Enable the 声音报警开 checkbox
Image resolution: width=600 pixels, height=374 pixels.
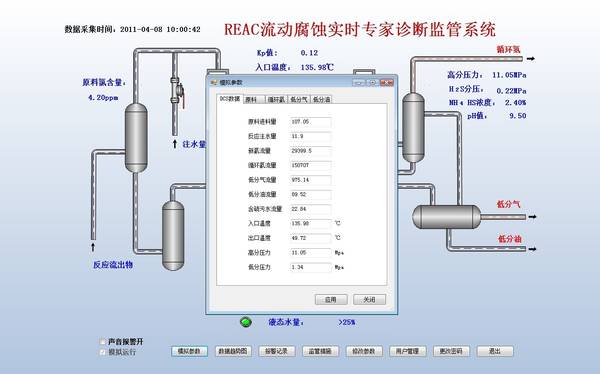(x=102, y=341)
